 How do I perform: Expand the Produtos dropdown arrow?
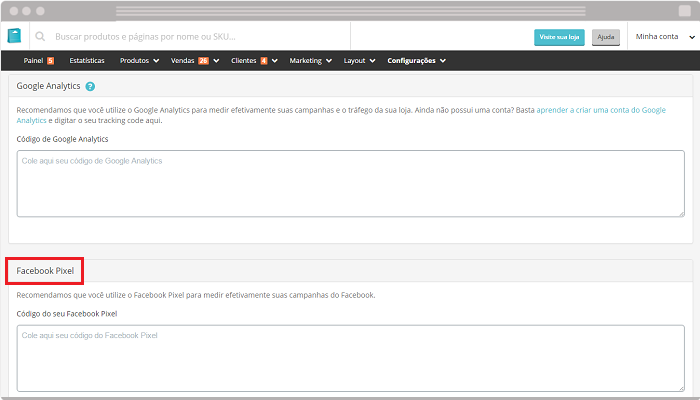(x=156, y=61)
